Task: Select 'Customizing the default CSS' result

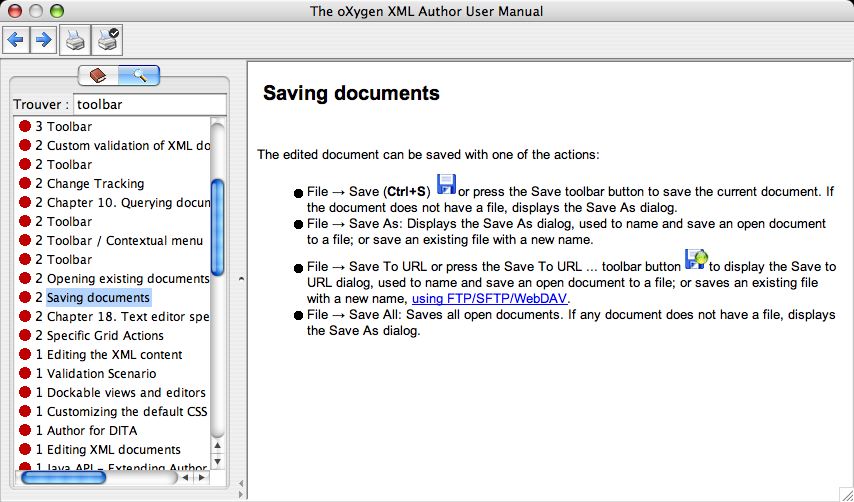Action: pos(121,412)
